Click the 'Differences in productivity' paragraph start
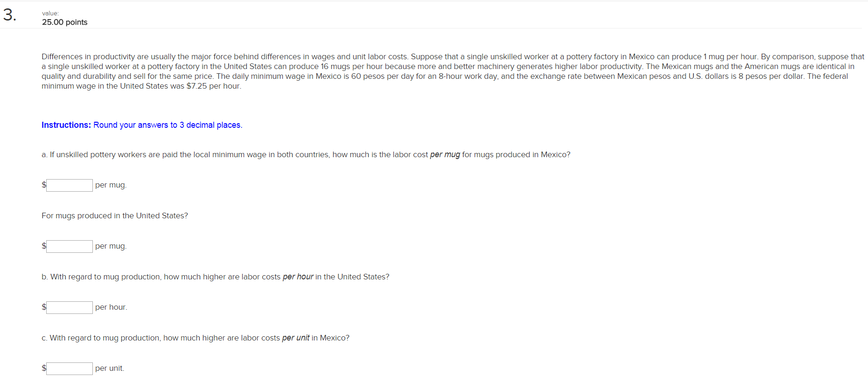The image size is (868, 389). pos(88,56)
